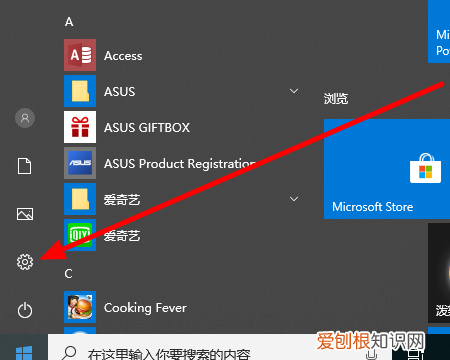Open the user account icon in Start sidebar
The width and height of the screenshot is (450, 360).
(x=25, y=118)
